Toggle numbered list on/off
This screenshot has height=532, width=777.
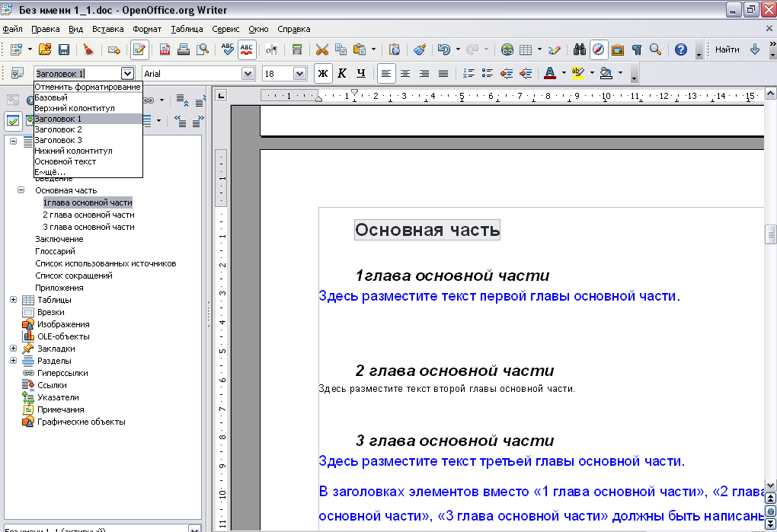(x=468, y=74)
